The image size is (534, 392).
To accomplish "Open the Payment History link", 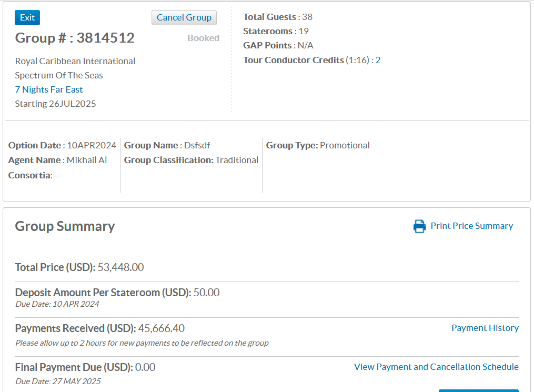I will point(485,328).
